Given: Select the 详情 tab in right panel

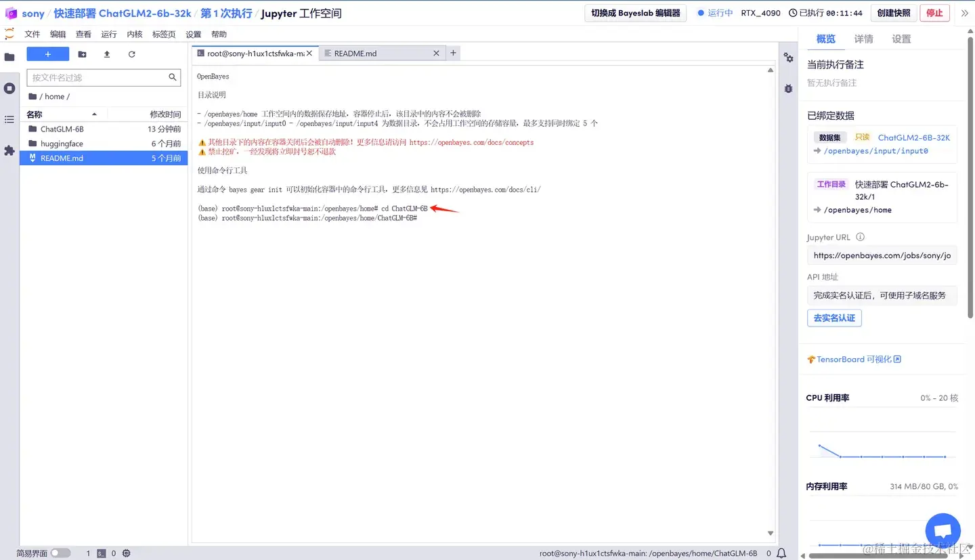Looking at the screenshot, I should 863,39.
